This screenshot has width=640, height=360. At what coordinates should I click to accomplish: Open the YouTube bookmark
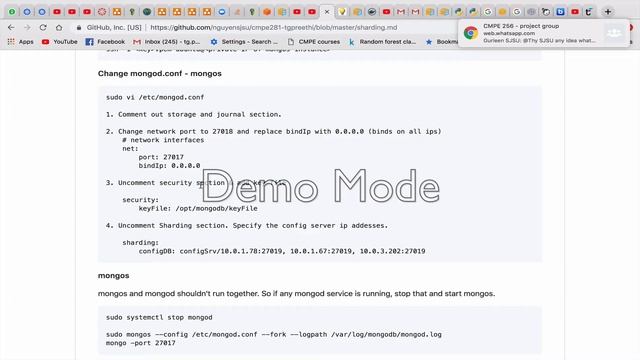tap(60, 42)
